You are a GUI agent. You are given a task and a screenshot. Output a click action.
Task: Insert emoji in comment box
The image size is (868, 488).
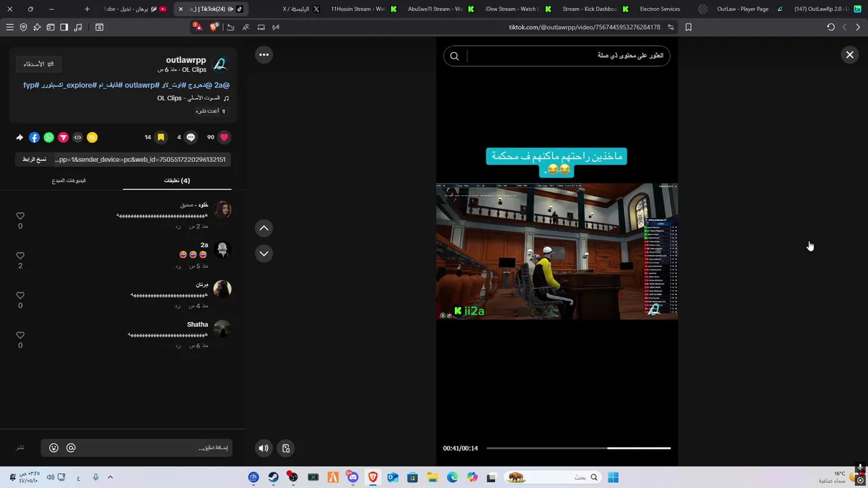(x=54, y=448)
